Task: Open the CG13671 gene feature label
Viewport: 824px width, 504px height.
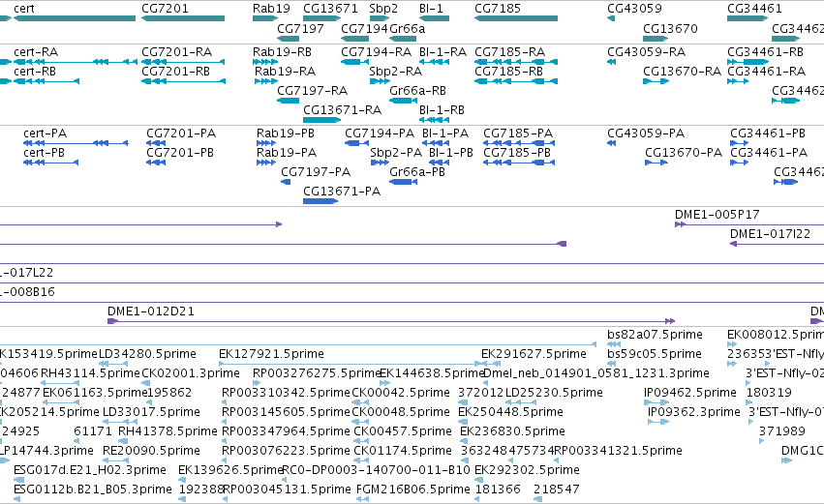Action: click(330, 9)
